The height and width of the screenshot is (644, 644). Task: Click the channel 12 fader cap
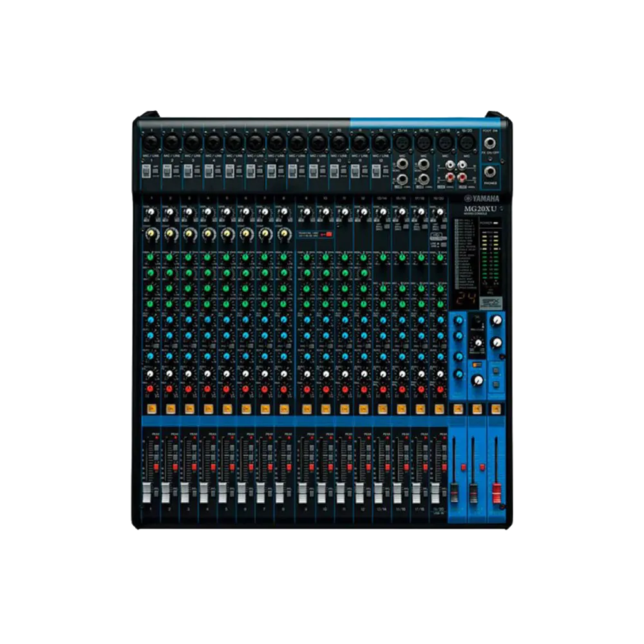(359, 493)
